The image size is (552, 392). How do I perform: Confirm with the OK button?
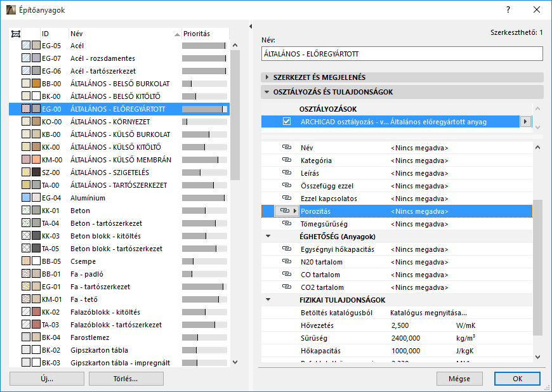tap(517, 379)
